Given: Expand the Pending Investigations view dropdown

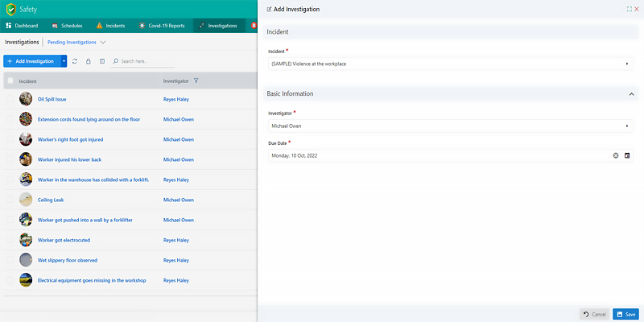Looking at the screenshot, I should click(103, 42).
